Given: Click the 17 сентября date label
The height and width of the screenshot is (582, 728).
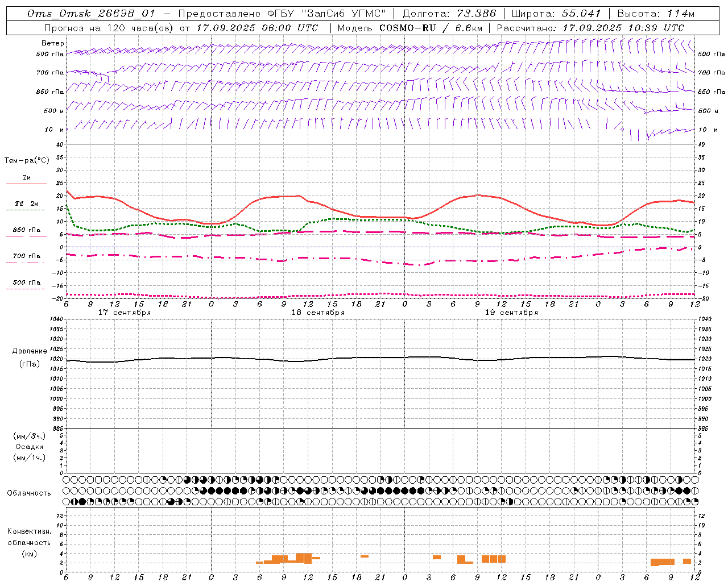Looking at the screenshot, I should point(125,313).
